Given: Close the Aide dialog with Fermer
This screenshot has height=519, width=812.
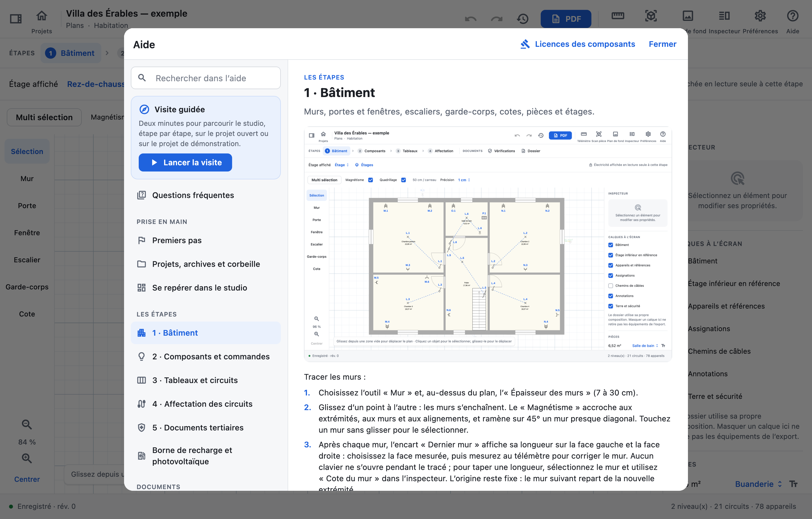Looking at the screenshot, I should pyautogui.click(x=662, y=44).
